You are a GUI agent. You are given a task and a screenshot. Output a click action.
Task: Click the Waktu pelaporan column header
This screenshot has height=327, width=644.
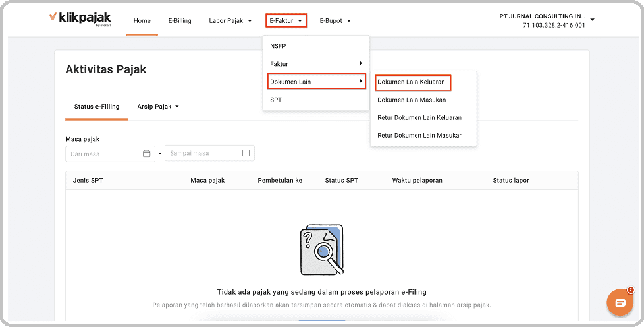tap(417, 180)
